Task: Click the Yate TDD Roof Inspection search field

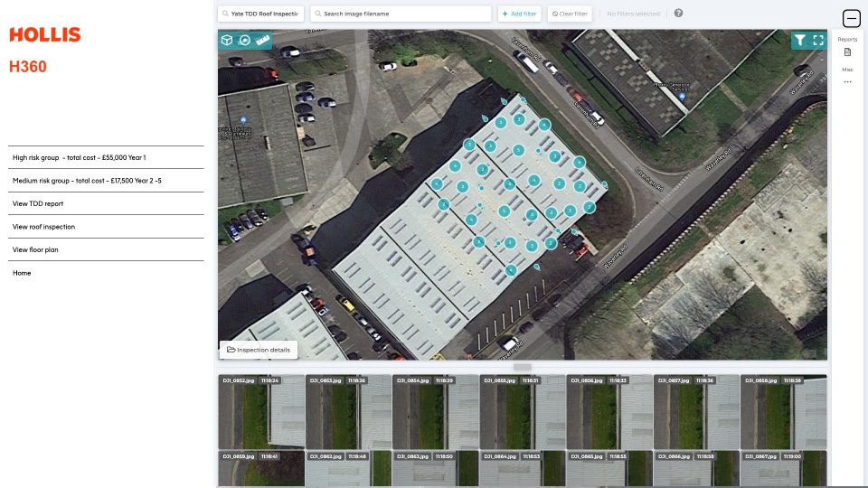Action: click(x=260, y=14)
